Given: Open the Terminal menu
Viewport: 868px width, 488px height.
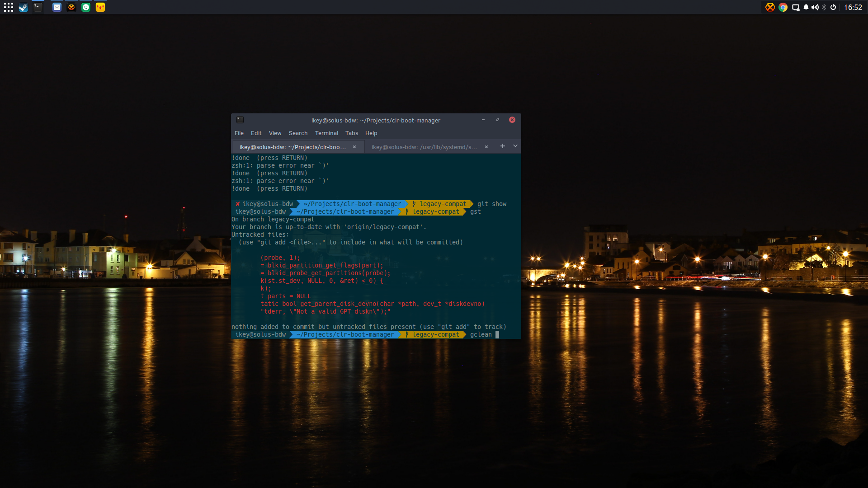Looking at the screenshot, I should pyautogui.click(x=327, y=133).
